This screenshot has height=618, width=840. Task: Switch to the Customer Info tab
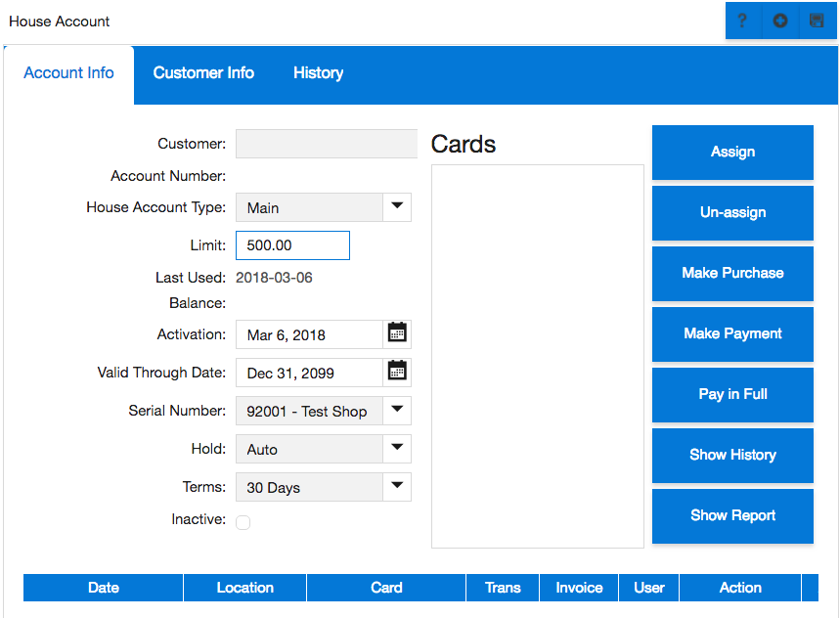coord(203,73)
